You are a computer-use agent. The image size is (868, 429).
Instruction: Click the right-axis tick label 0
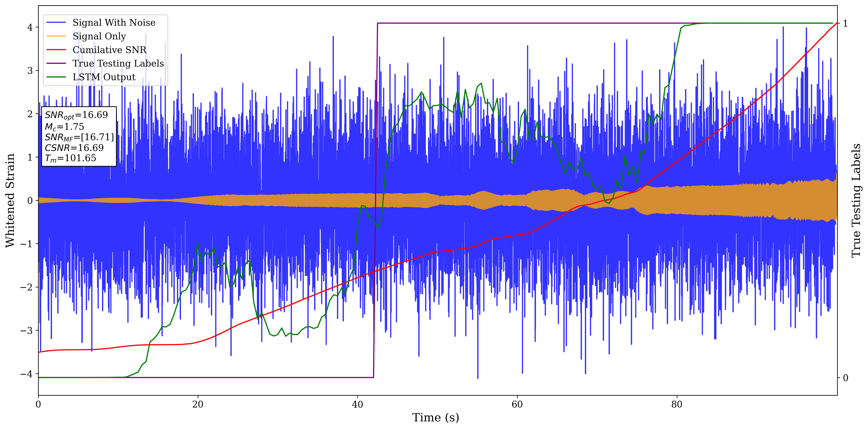pos(845,378)
